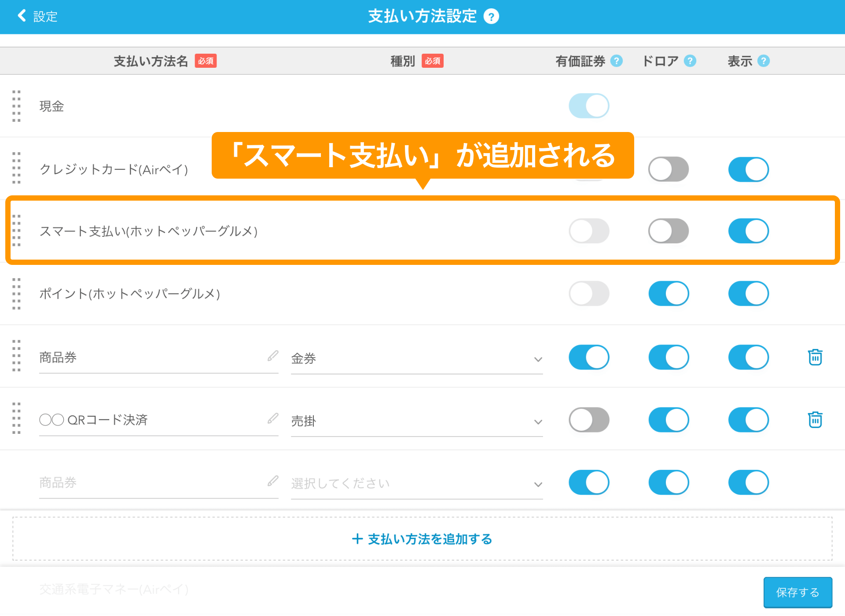Expand the 売掛 type dropdown for QRコード決済
Image resolution: width=845 pixels, height=616 pixels.
416,421
